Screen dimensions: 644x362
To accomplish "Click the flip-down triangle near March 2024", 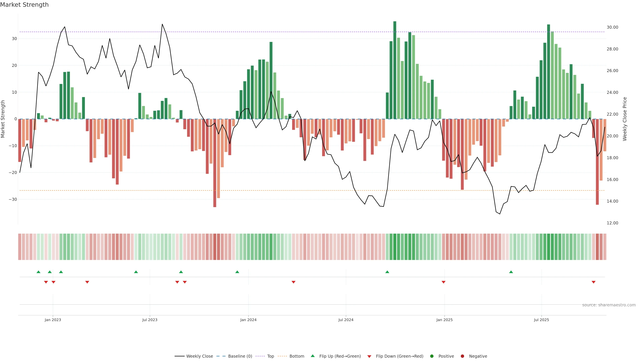I will pyautogui.click(x=293, y=282).
